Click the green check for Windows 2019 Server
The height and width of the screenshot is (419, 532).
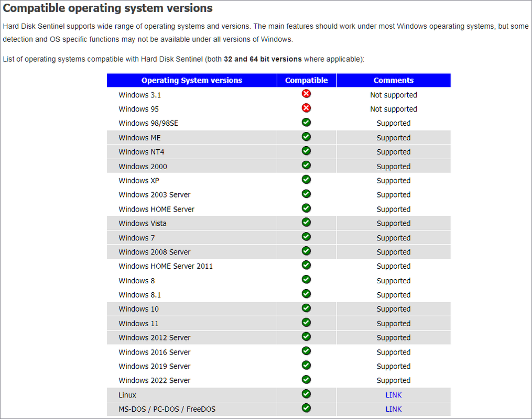(307, 365)
